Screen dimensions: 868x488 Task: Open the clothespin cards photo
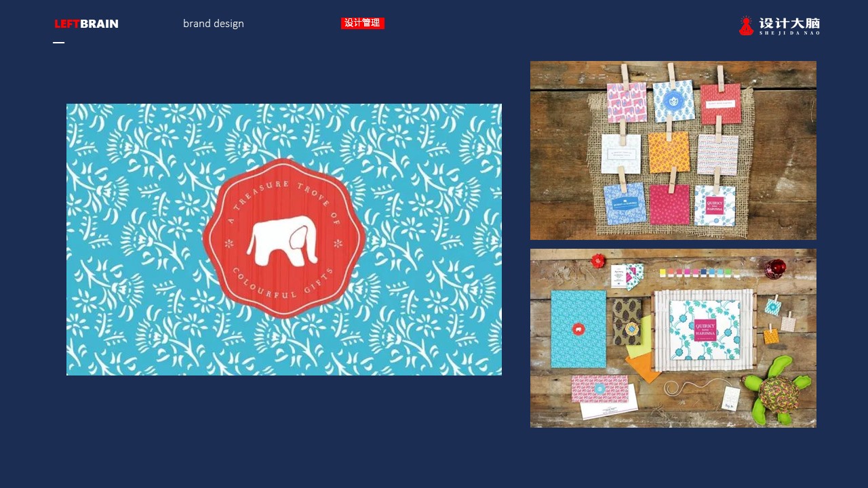(673, 150)
